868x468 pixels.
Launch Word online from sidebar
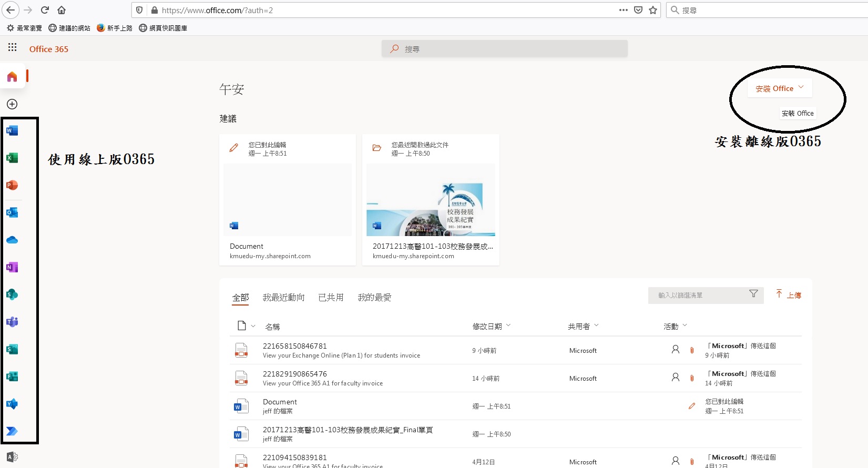[x=12, y=130]
